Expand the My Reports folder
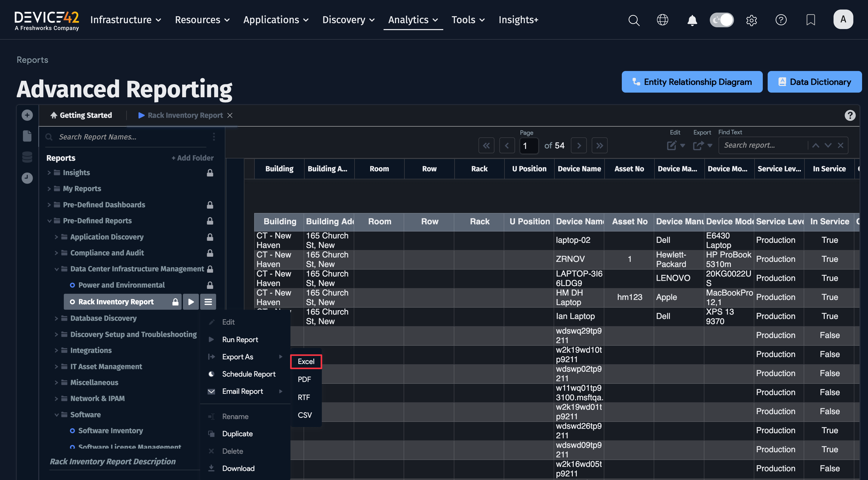The height and width of the screenshot is (480, 868). pos(49,189)
